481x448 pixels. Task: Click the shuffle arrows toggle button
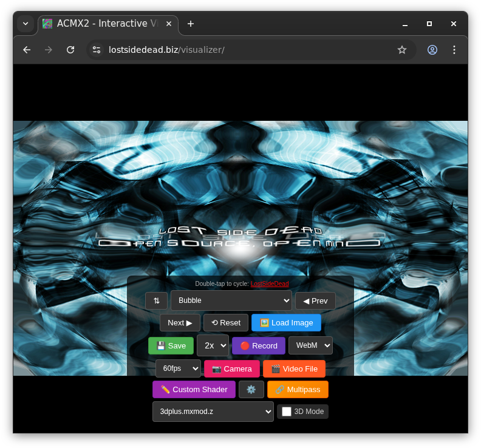pyautogui.click(x=157, y=301)
